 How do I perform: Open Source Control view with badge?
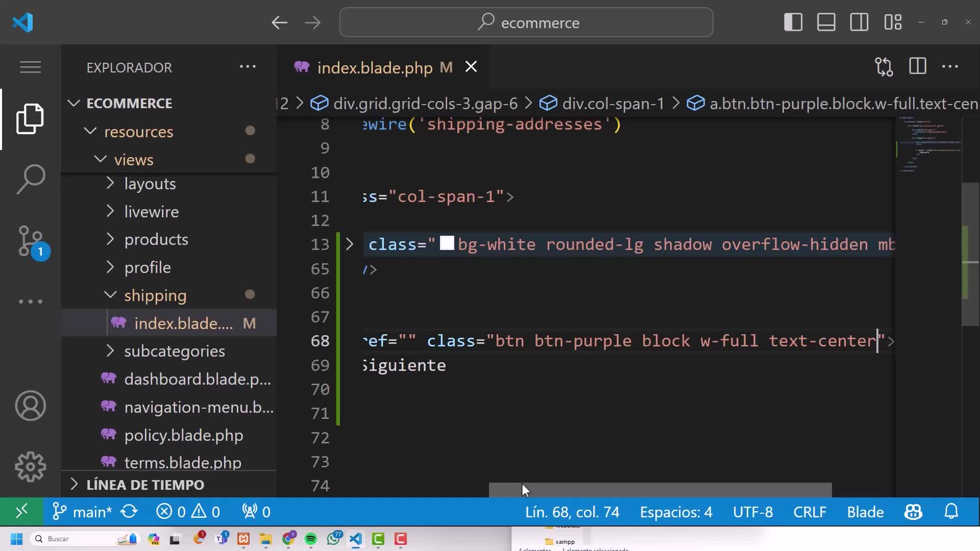pyautogui.click(x=31, y=241)
